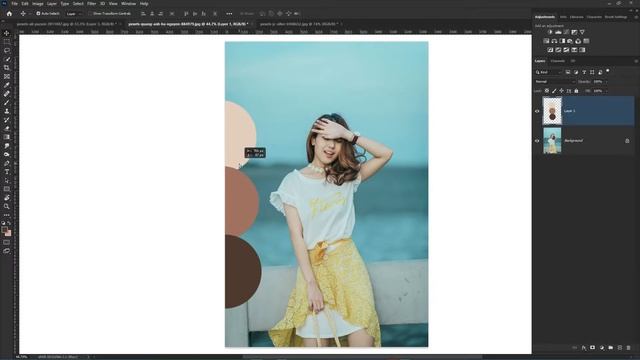Image resolution: width=640 pixels, height=360 pixels.
Task: Add a Levels adjustment
Action: [x=558, y=32]
